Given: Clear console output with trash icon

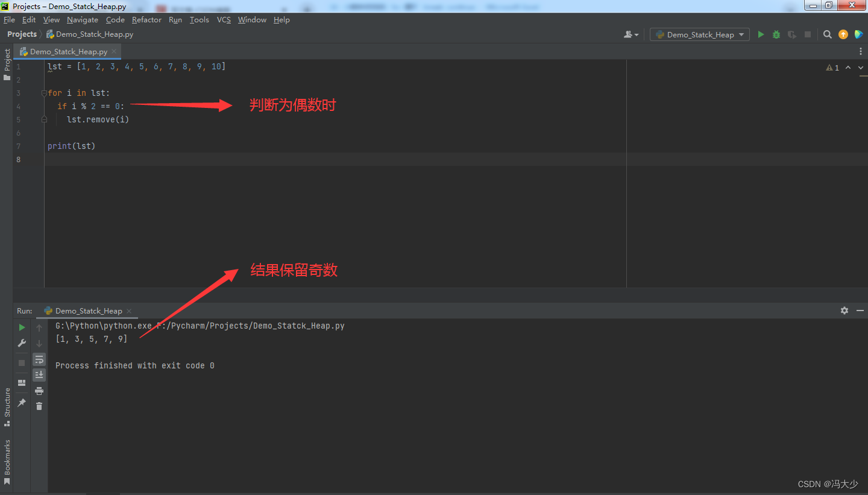Looking at the screenshot, I should [39, 406].
